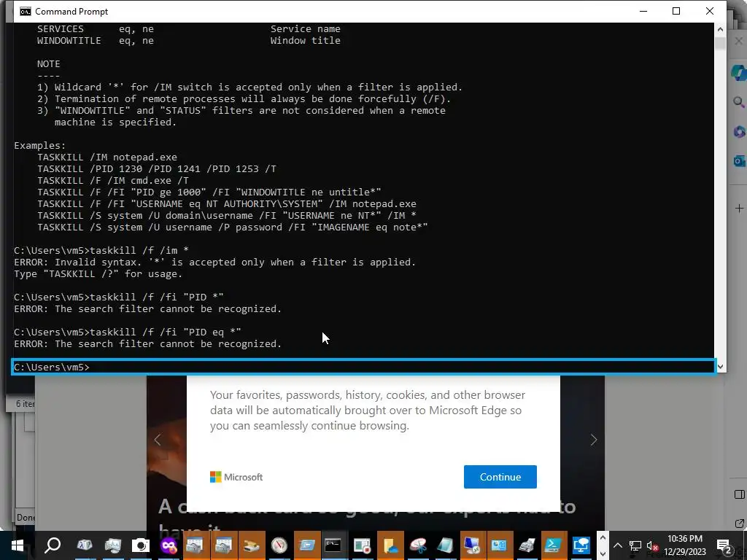This screenshot has width=747, height=560.
Task: Click taskbar overflow down arrow
Action: (602, 553)
